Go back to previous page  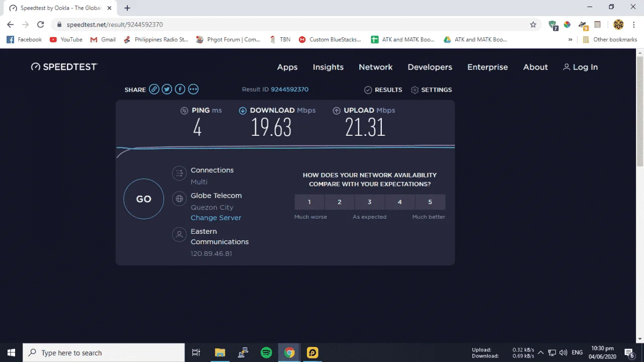point(11,24)
